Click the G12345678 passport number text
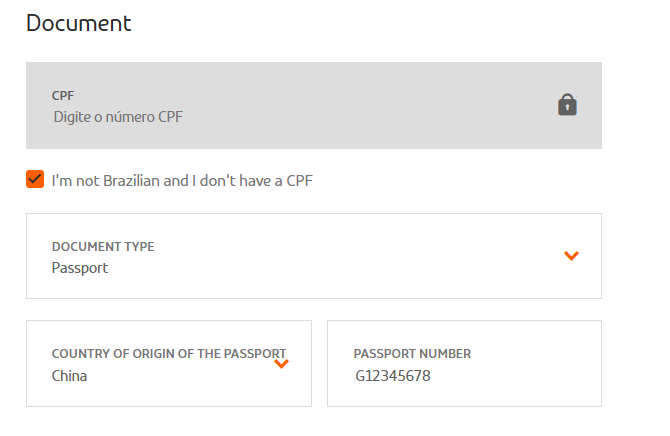 [393, 376]
